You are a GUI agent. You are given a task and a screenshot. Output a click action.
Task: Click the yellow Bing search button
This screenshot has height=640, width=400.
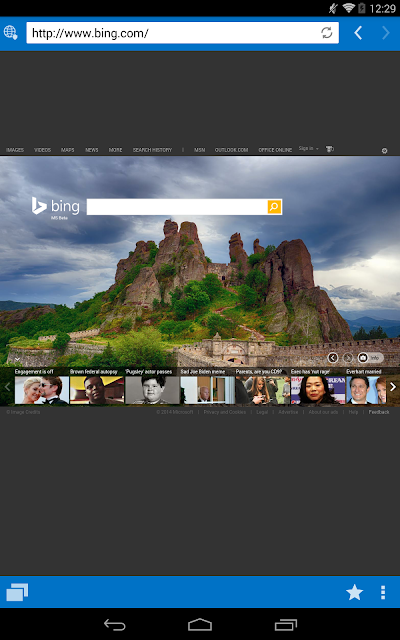275,207
